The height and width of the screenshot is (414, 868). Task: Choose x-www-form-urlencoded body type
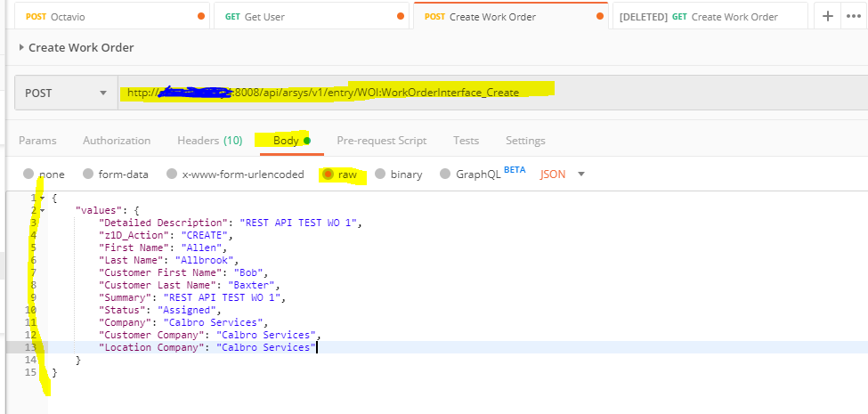(172, 175)
